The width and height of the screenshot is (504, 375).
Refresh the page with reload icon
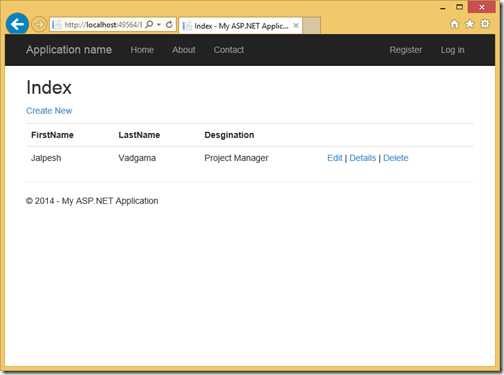pyautogui.click(x=169, y=24)
